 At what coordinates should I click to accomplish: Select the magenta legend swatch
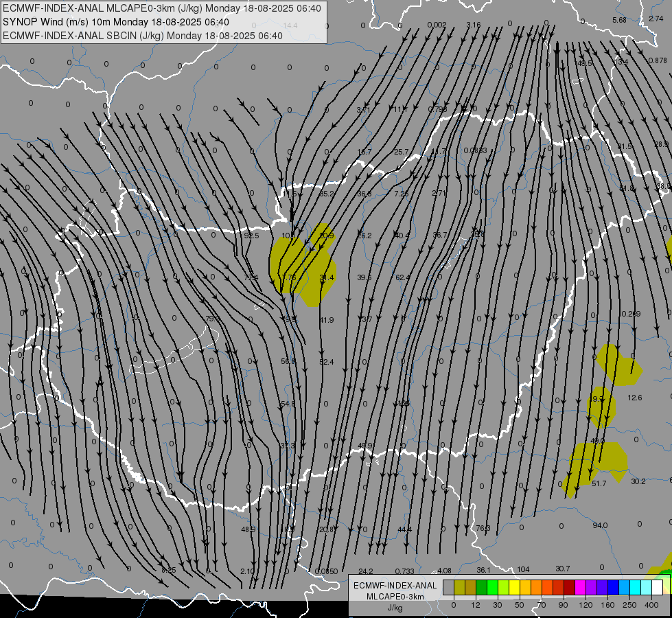pos(580,588)
